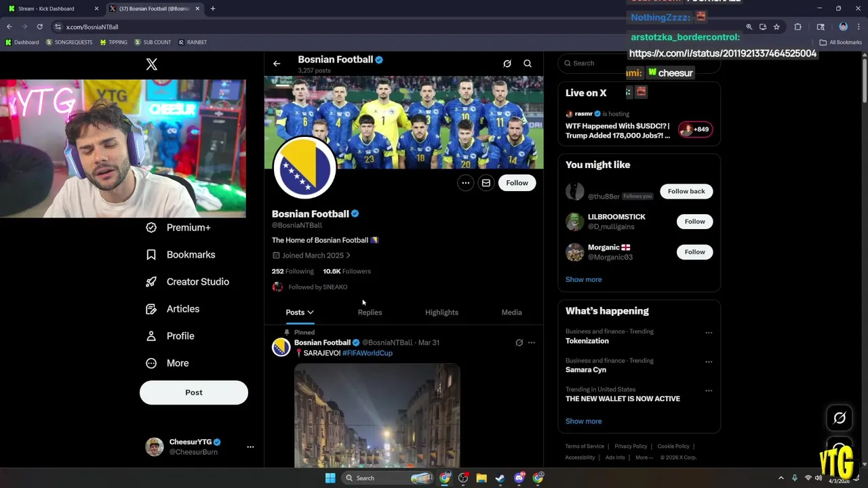Open Articles in sidebar
Image resolution: width=868 pixels, height=488 pixels.
[x=173, y=309]
